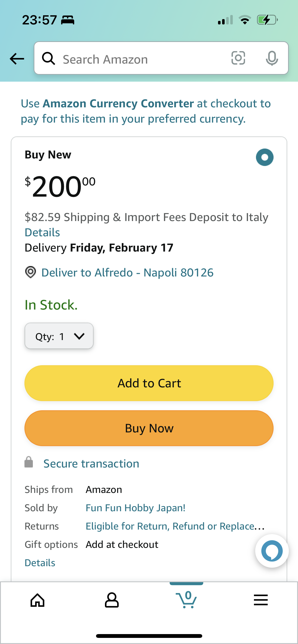View seller Fun Fun Hobby Japan!

tap(135, 508)
